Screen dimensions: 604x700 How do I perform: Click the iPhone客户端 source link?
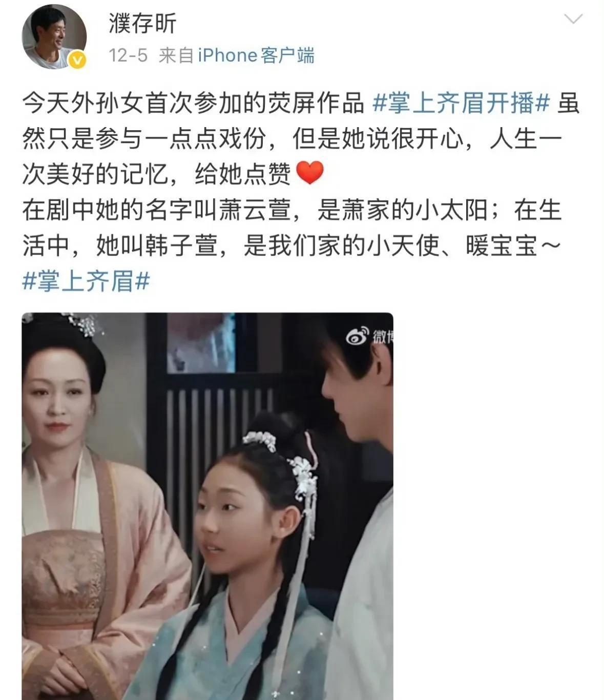256,55
